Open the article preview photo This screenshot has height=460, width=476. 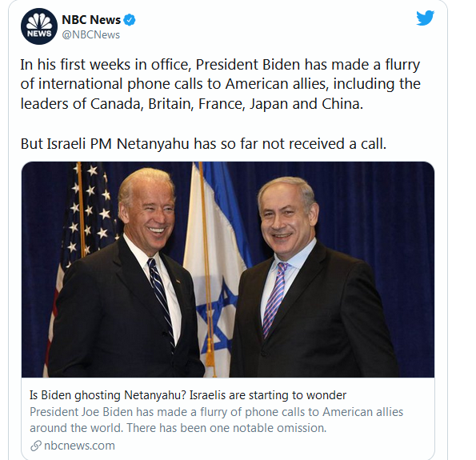228,270
